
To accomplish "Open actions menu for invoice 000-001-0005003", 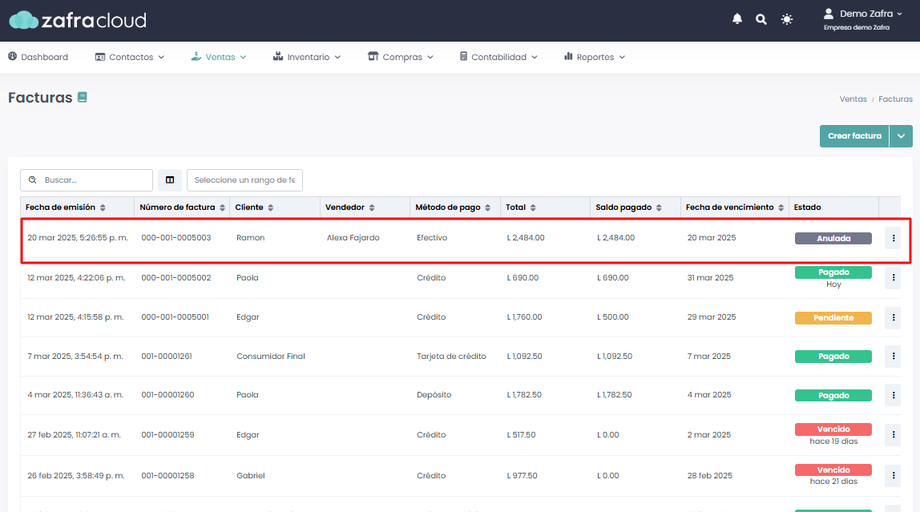I will 894,238.
